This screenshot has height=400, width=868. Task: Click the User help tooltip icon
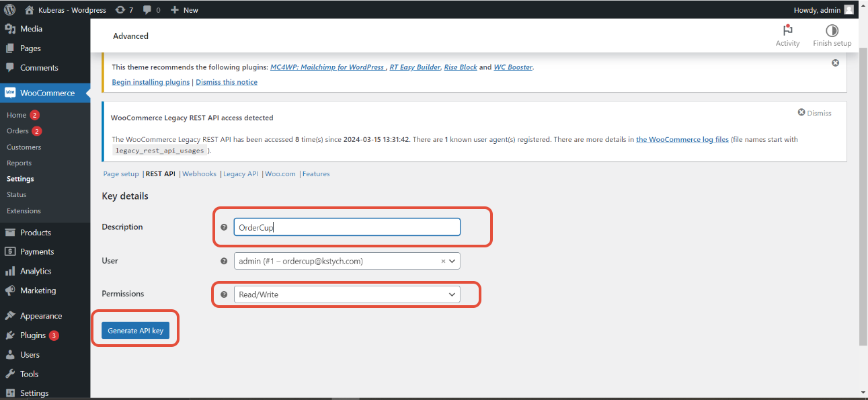click(x=224, y=261)
